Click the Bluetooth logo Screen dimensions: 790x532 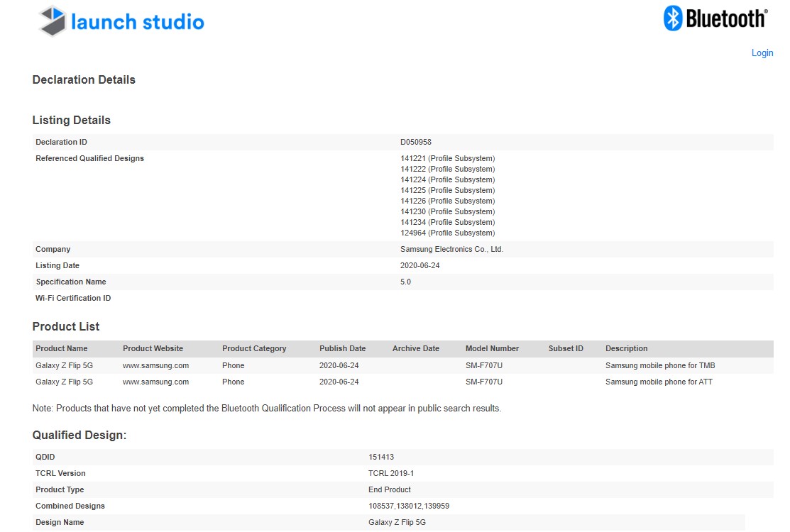pyautogui.click(x=715, y=18)
